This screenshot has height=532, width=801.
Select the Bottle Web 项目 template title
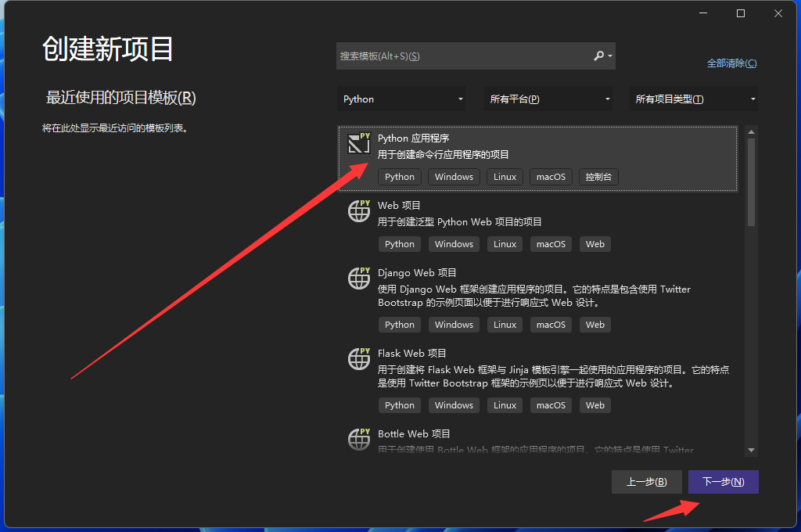(x=414, y=434)
